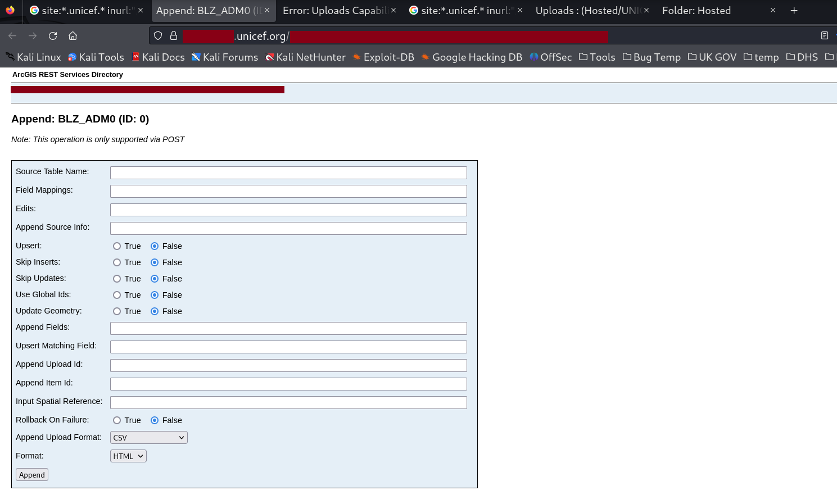Click the tracking protection shield icon
The image size is (837, 504).
pos(157,35)
